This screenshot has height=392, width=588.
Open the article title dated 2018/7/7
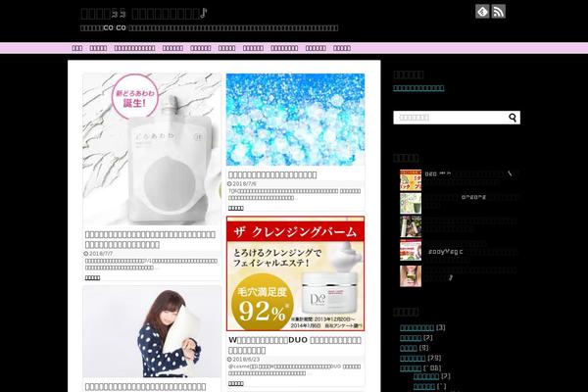150,240
